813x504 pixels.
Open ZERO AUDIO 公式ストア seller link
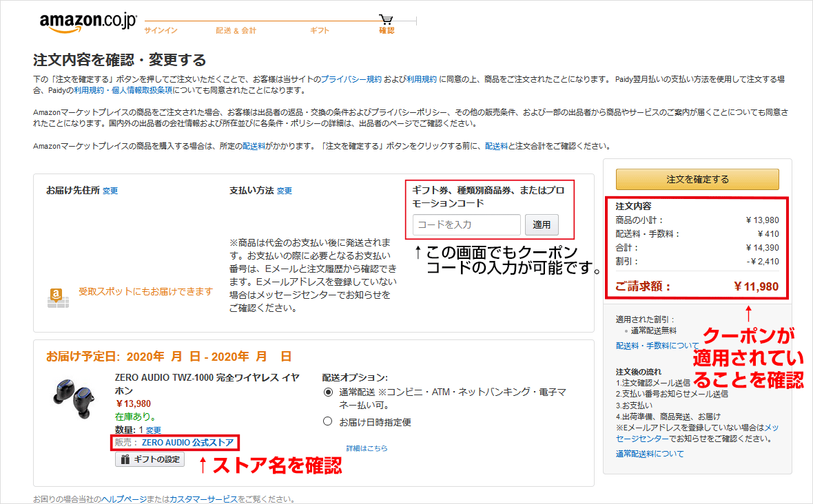coord(187,442)
